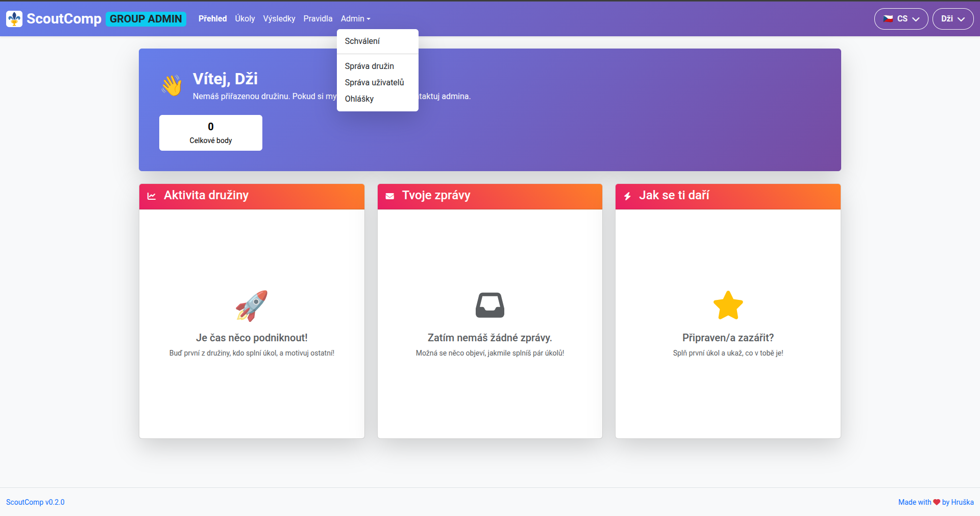Screen dimensions: 980x516
Task: Click the chart icon beside Aktivita družiny
Action: pyautogui.click(x=152, y=196)
